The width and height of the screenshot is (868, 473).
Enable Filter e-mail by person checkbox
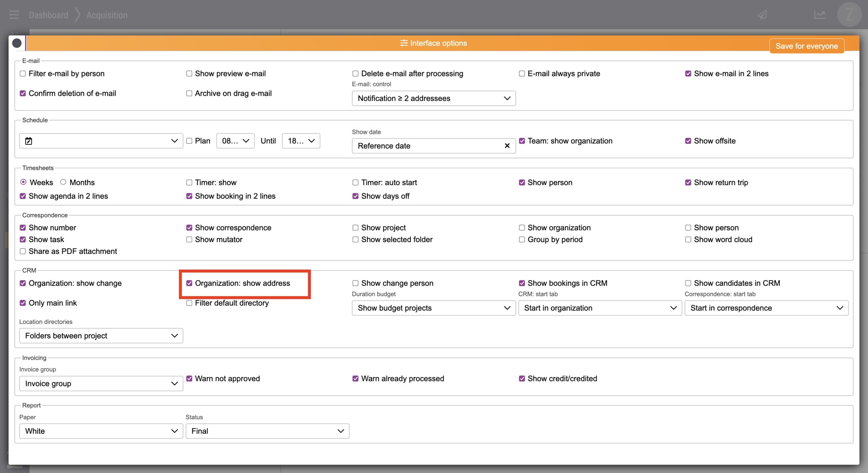coord(23,74)
